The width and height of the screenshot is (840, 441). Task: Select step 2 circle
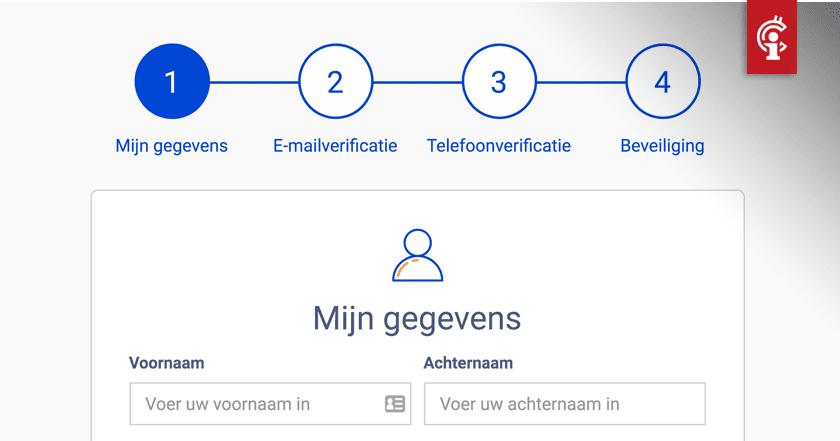[x=335, y=81]
